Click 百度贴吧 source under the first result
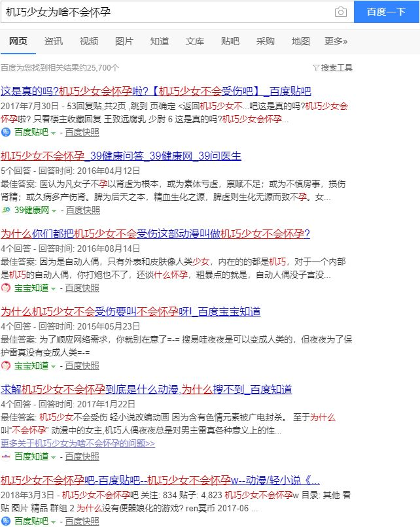The image size is (420, 527). [31, 133]
